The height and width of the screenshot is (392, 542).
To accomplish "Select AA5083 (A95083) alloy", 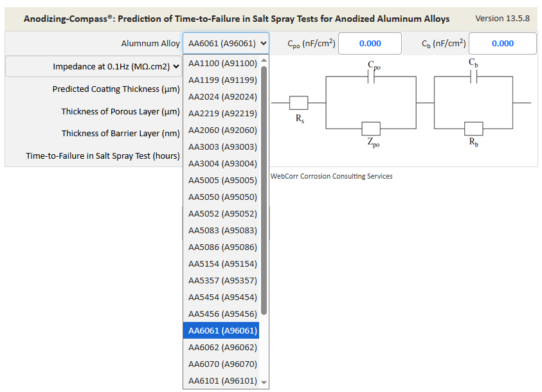I will pos(222,230).
